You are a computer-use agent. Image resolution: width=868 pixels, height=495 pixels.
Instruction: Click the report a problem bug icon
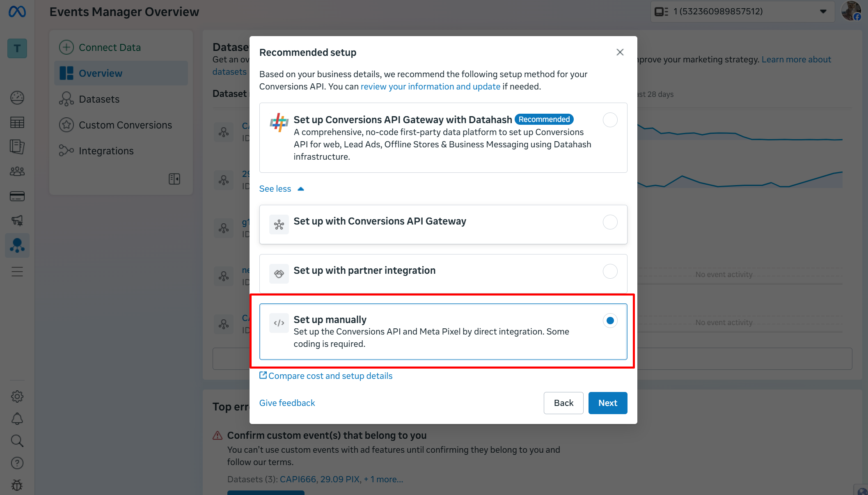click(17, 485)
